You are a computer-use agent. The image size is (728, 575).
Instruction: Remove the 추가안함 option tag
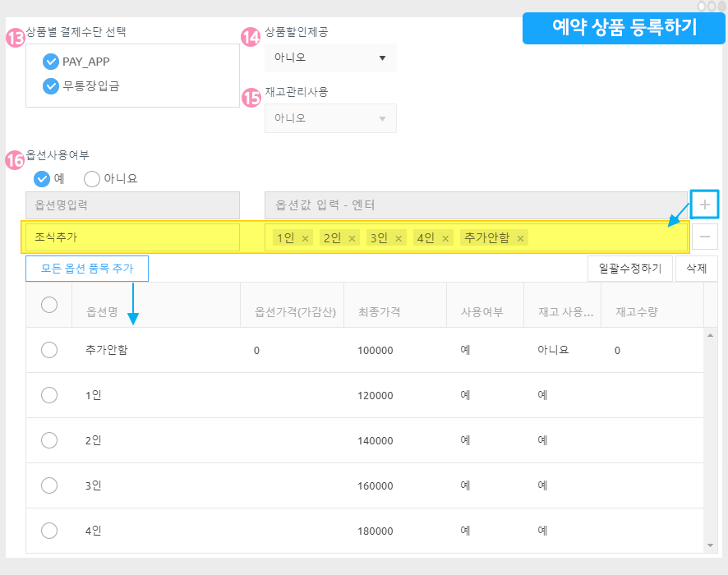tap(521, 238)
